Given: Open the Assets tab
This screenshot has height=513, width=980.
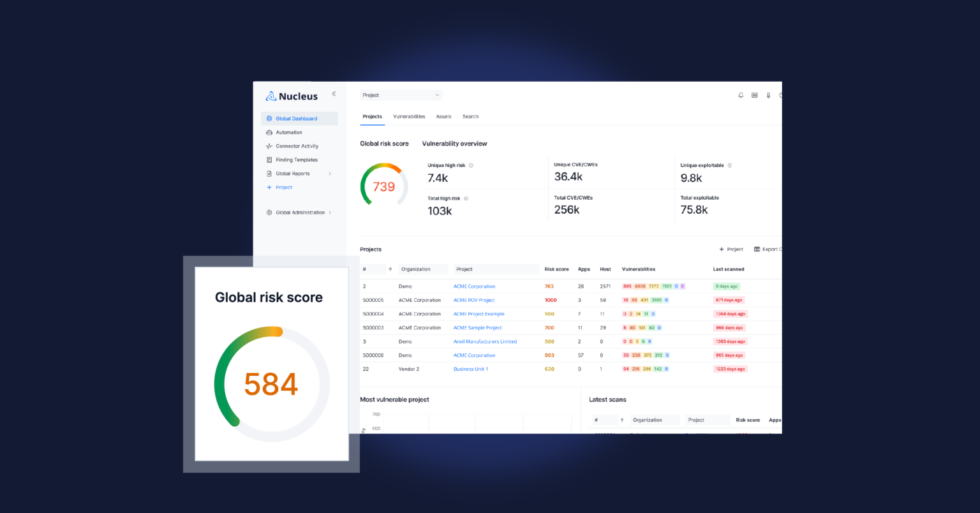Looking at the screenshot, I should coord(443,116).
